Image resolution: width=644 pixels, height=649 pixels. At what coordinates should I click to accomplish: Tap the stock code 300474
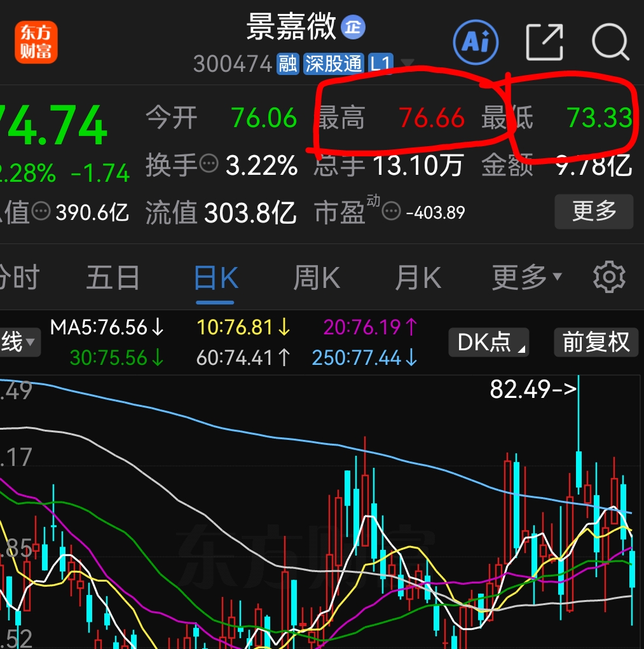233,64
